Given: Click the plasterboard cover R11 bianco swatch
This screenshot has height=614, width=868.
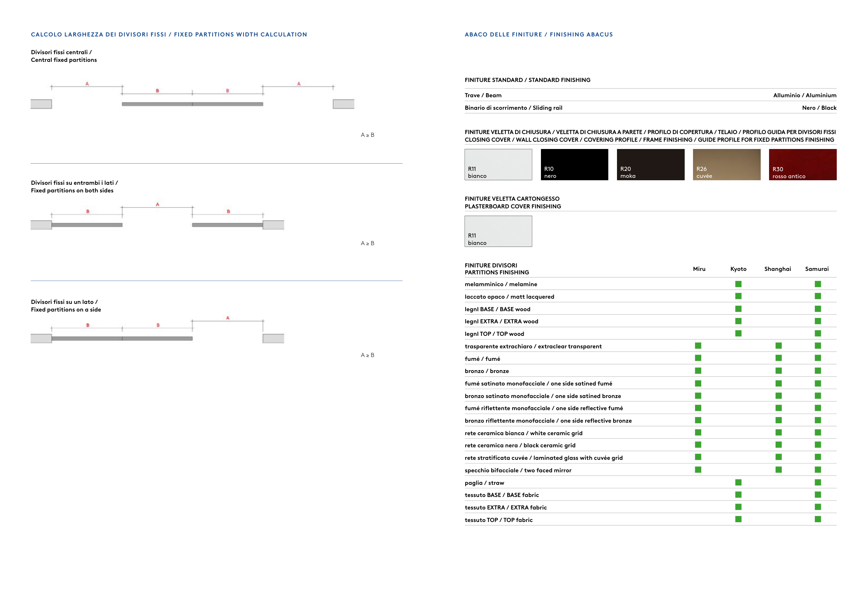Looking at the screenshot, I should click(x=498, y=231).
